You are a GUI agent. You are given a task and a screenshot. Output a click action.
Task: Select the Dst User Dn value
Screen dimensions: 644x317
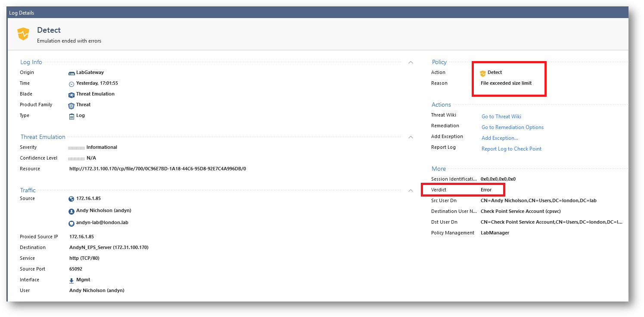(x=551, y=222)
